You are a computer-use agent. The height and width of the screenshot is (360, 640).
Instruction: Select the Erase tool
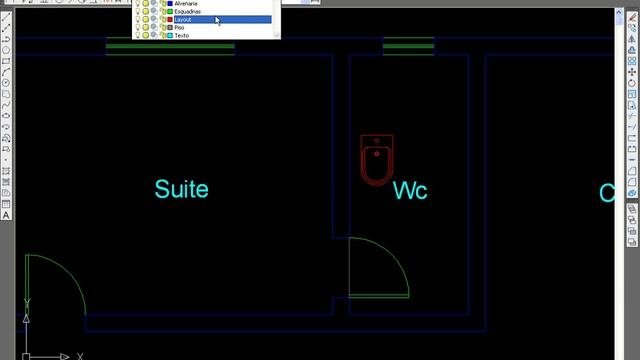pos(632,17)
